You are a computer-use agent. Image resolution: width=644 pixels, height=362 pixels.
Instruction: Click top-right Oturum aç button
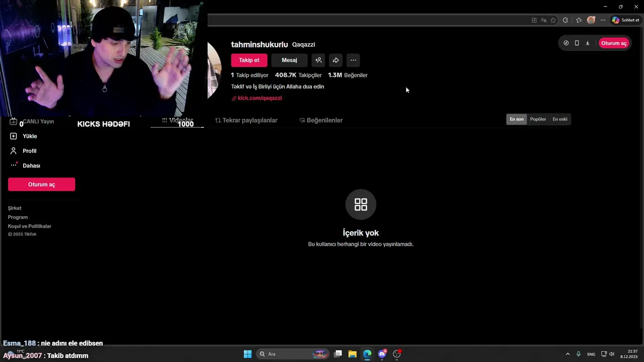(614, 43)
